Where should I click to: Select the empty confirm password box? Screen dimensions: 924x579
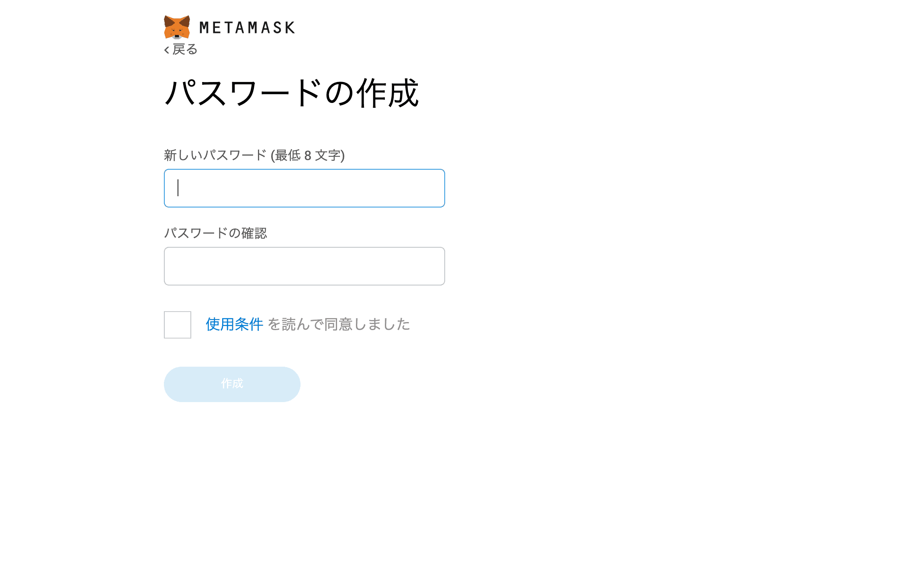(x=305, y=266)
